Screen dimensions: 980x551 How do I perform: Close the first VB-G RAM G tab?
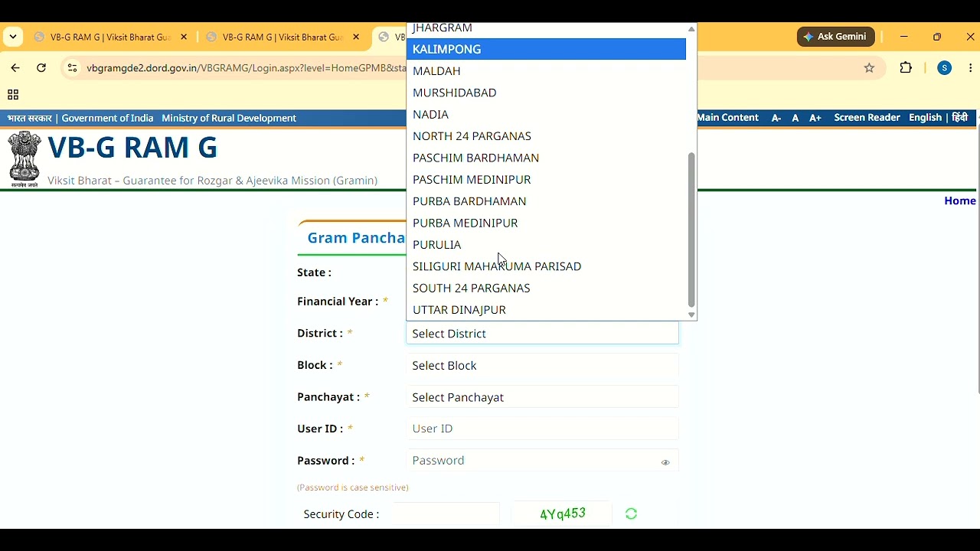pyautogui.click(x=184, y=37)
